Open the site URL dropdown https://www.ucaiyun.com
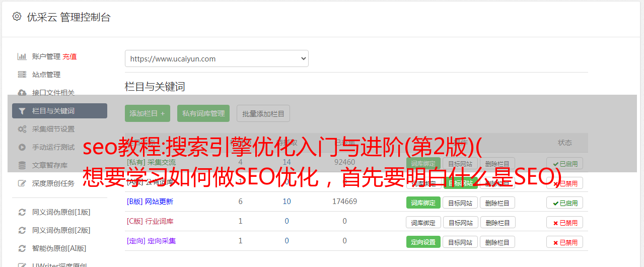644x267 pixels. point(217,58)
